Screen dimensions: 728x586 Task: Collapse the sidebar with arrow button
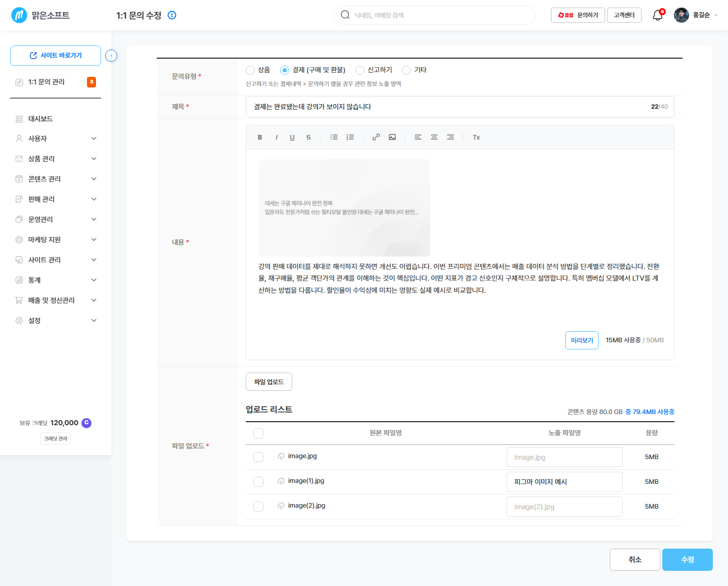pyautogui.click(x=111, y=56)
